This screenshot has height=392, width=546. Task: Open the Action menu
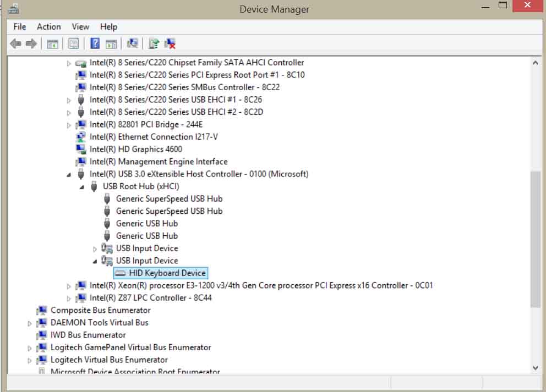coord(49,27)
